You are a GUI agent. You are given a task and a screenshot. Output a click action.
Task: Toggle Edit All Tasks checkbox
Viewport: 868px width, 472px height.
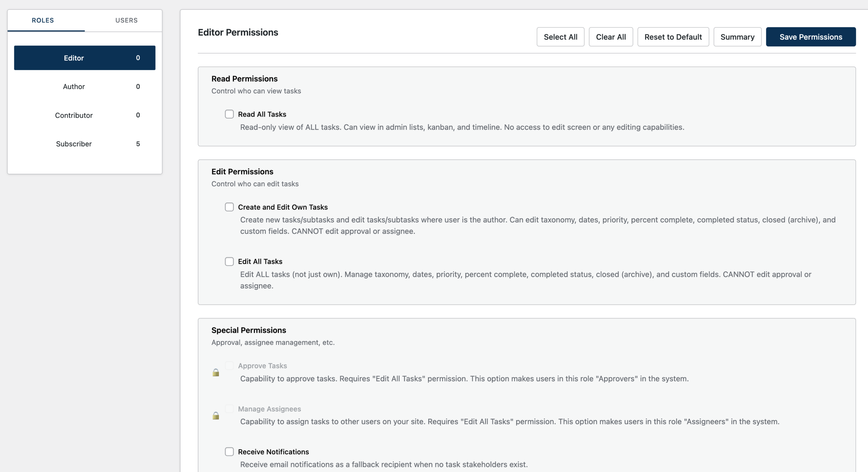pyautogui.click(x=229, y=262)
